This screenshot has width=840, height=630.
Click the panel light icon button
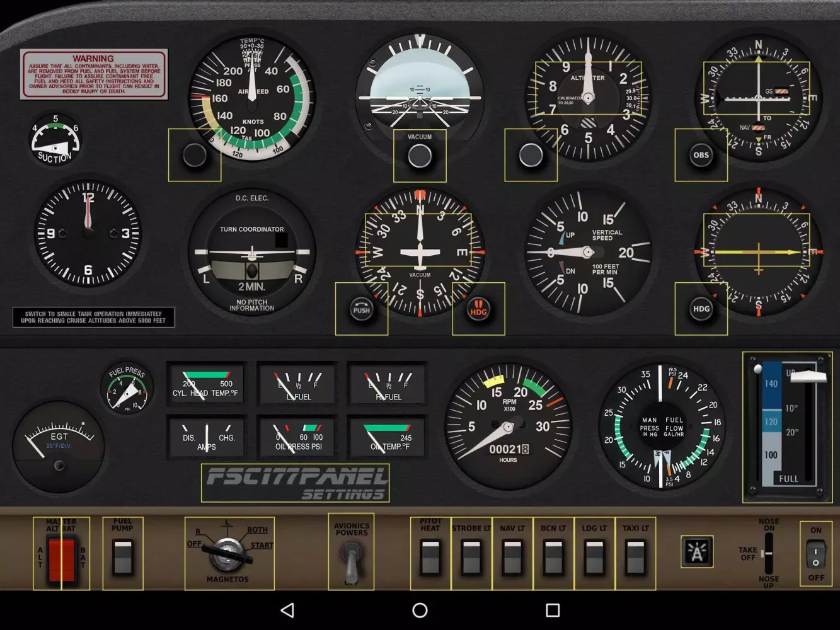(697, 551)
